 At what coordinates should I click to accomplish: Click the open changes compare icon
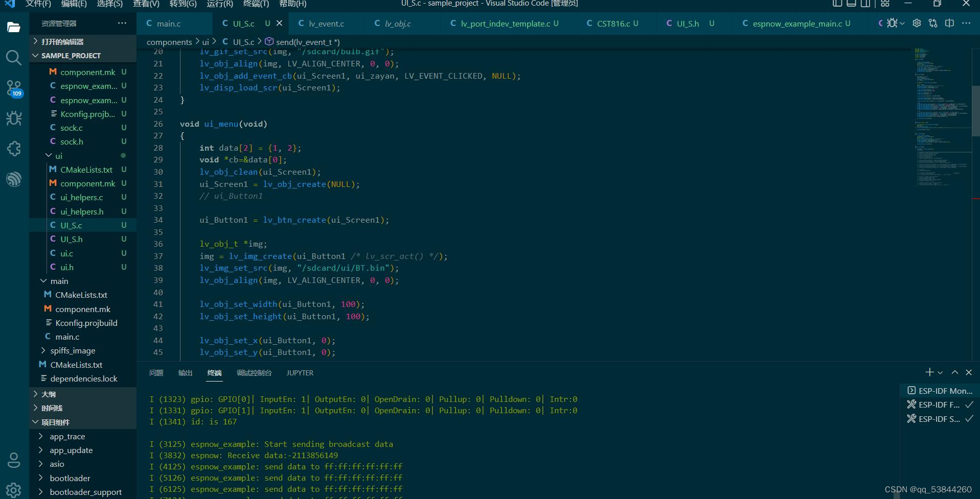[933, 23]
